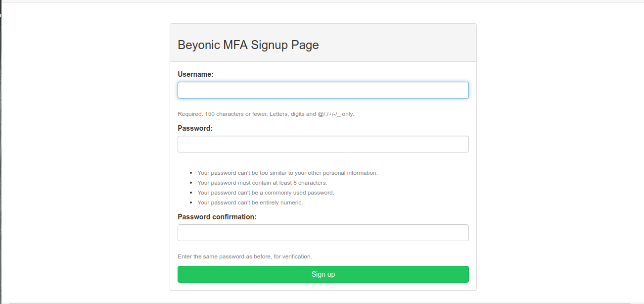Image resolution: width=644 pixels, height=304 pixels.
Task: Click the bullet dot beside the personal information rule
Action: click(x=191, y=173)
